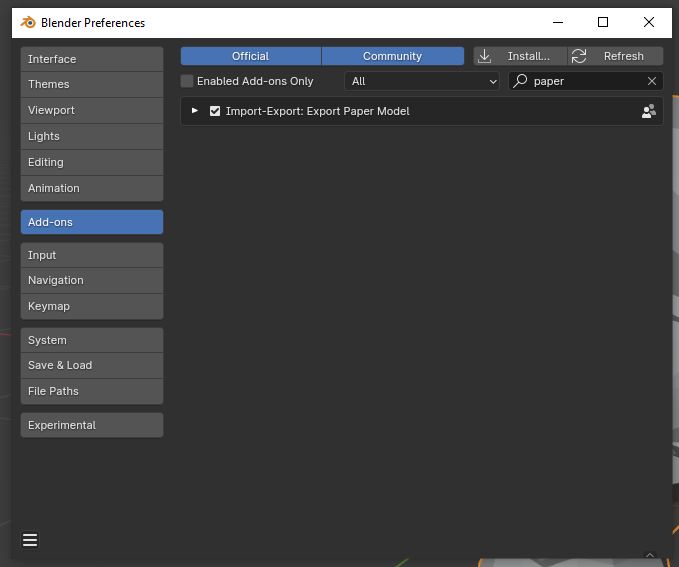This screenshot has height=567, width=679.
Task: Open the Input preferences tab
Action: pos(92,255)
